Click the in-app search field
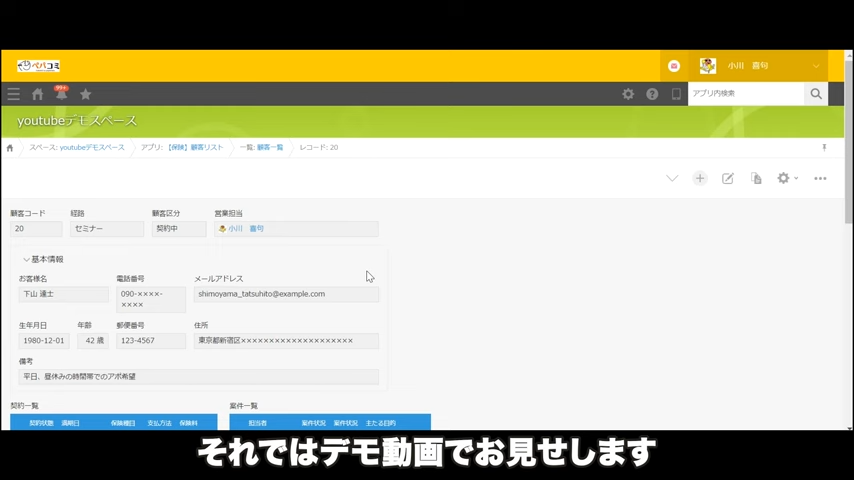Image resolution: width=854 pixels, height=480 pixels. coord(746,94)
